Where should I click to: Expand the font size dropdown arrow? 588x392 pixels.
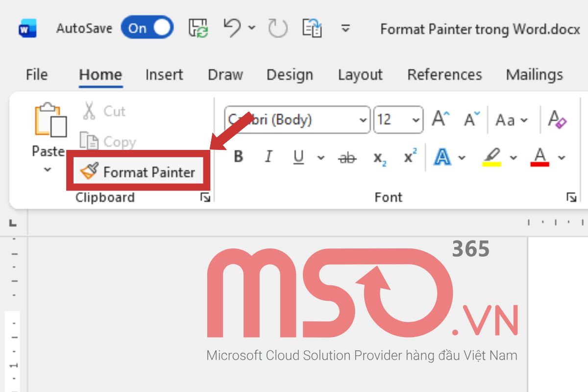pyautogui.click(x=416, y=120)
